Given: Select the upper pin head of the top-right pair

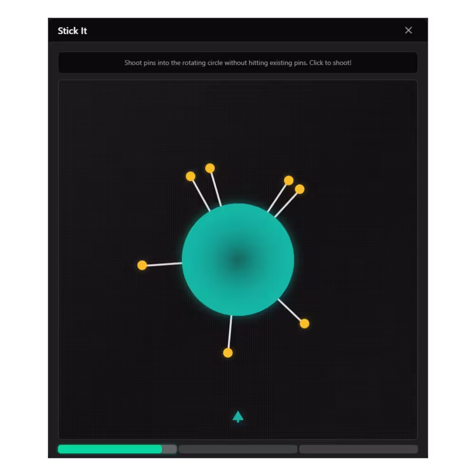Looking at the screenshot, I should pos(288,180).
